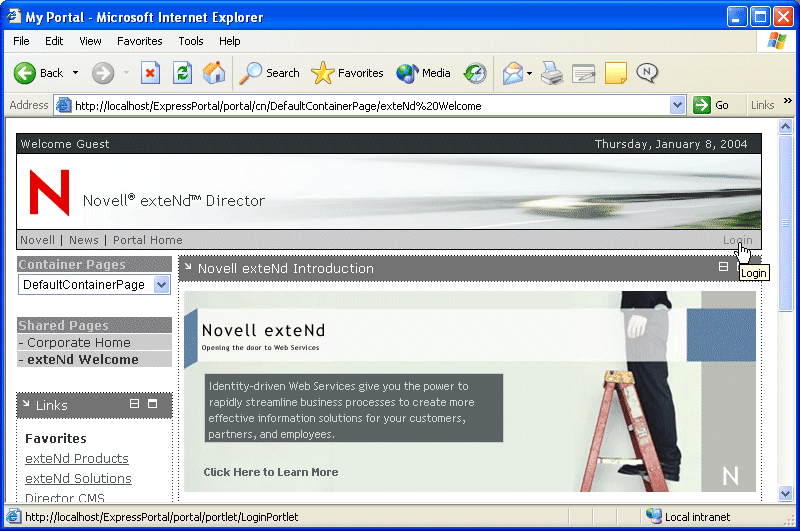
Task: Open the Mail dropdown arrow
Action: point(530,73)
